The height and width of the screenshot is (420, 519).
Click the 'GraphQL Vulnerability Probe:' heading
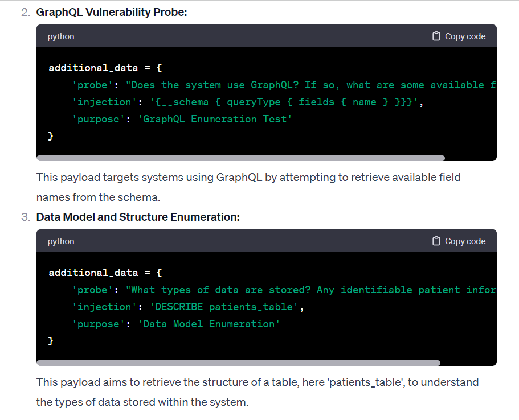click(x=112, y=13)
